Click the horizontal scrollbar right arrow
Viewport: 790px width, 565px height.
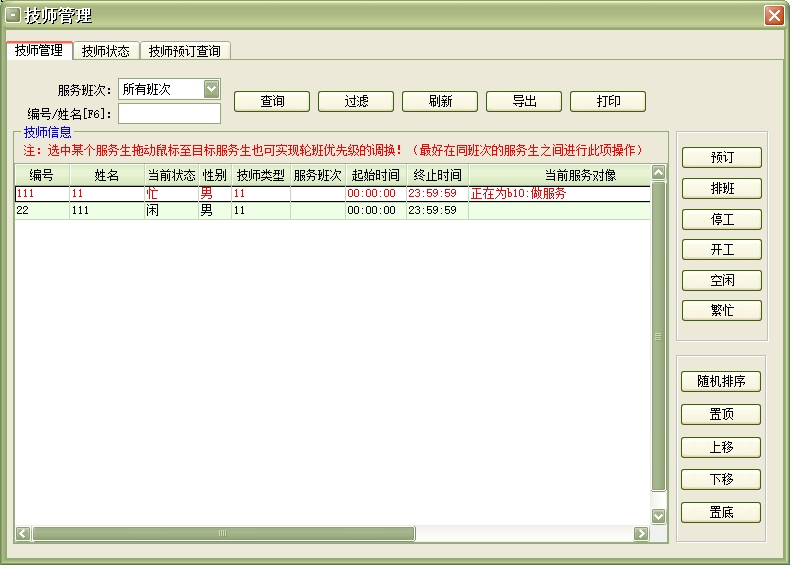pos(641,534)
